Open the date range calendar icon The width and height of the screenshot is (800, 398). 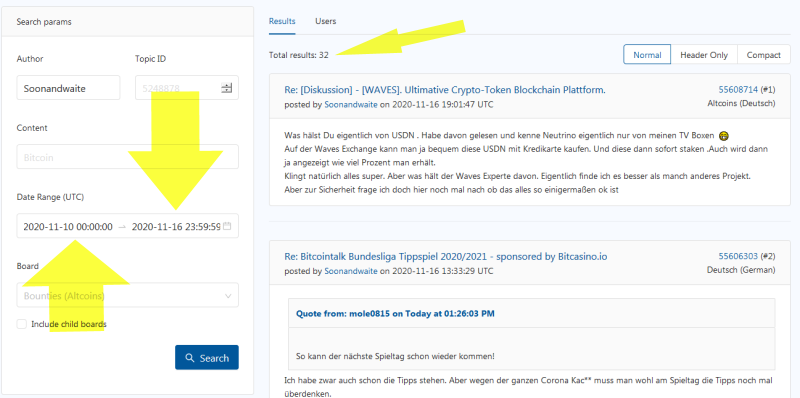(x=228, y=226)
